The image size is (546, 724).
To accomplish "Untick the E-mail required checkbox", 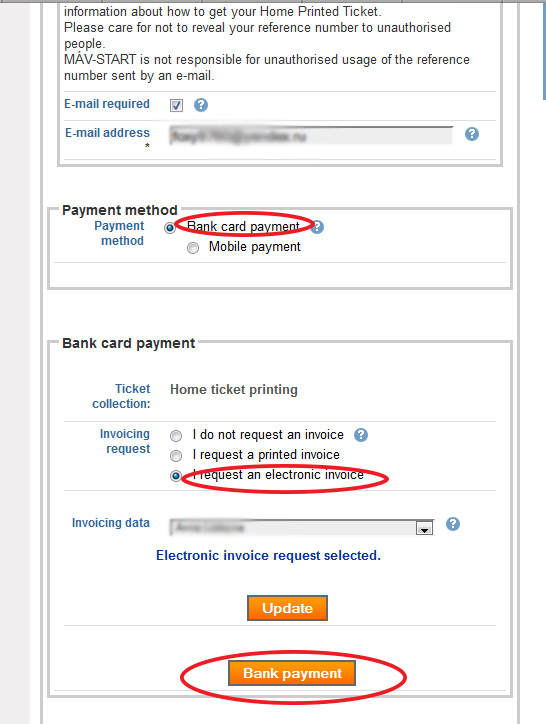I will 176,105.
